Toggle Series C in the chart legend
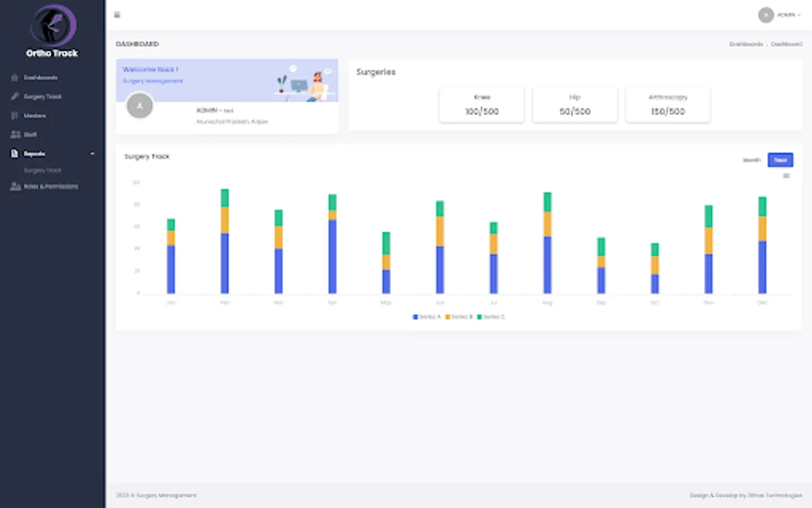 point(491,317)
